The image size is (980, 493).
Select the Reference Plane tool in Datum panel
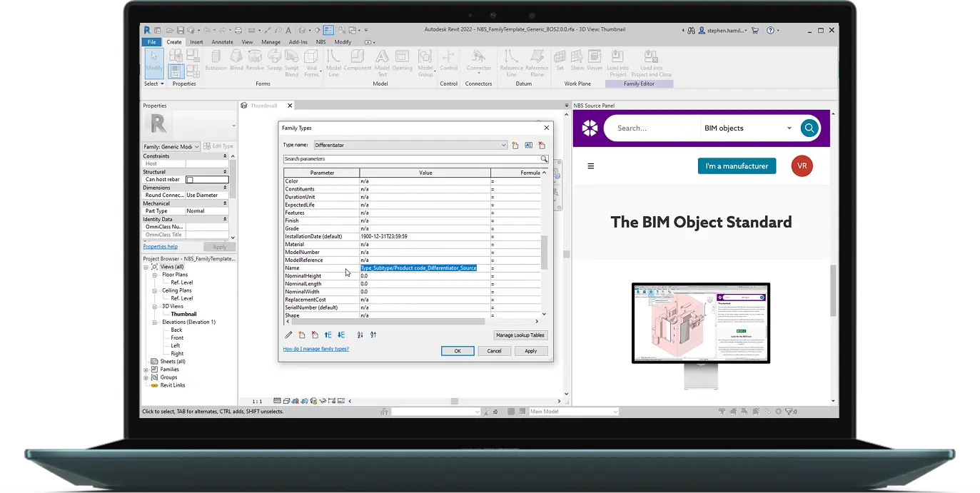point(537,63)
